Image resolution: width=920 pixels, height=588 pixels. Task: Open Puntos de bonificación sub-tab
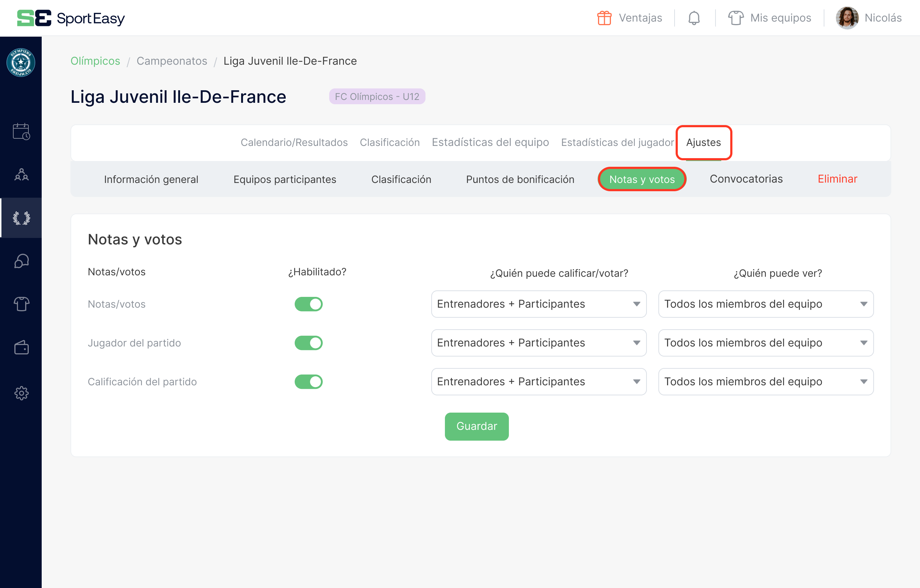[x=520, y=179]
